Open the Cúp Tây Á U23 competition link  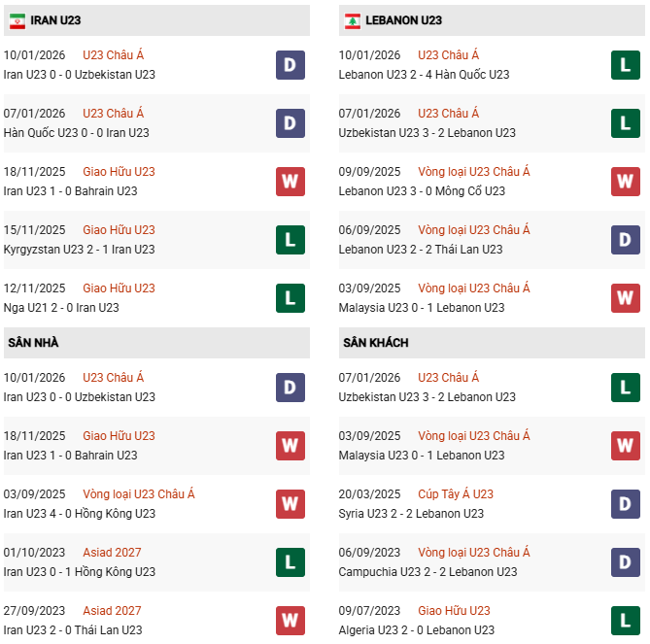click(456, 494)
